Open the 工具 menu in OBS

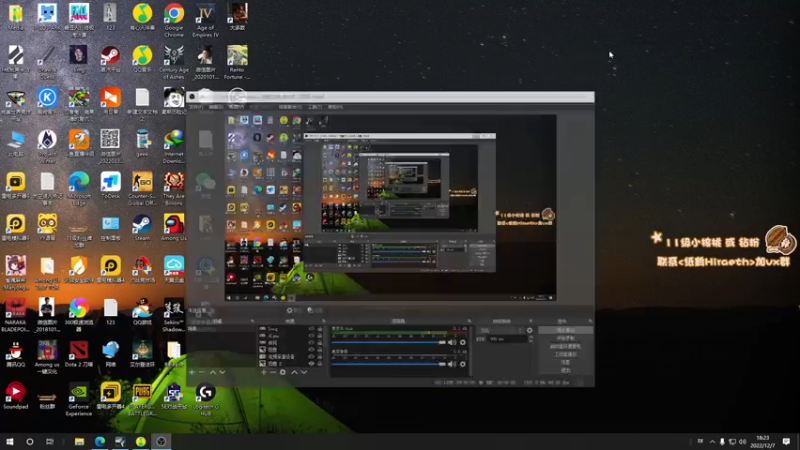(315, 107)
